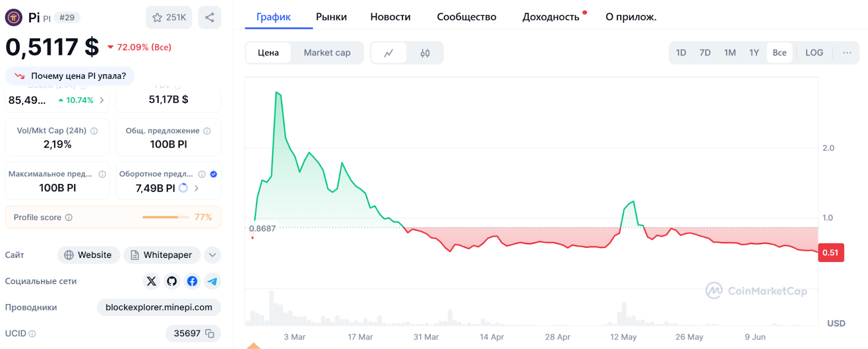Open the О прилож. tab
The image size is (868, 349).
pos(631,17)
